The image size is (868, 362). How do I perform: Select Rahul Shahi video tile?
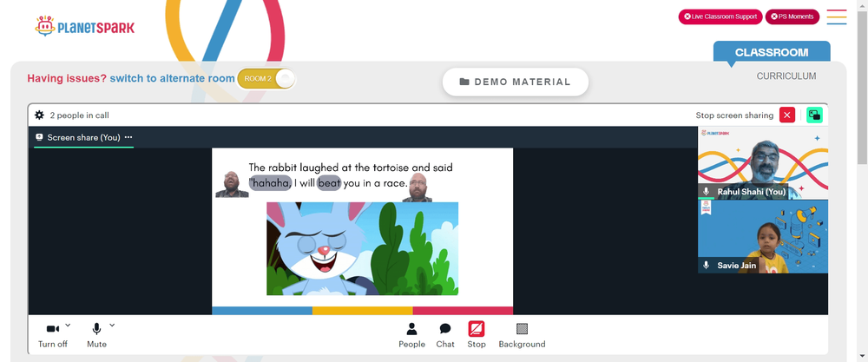click(763, 162)
